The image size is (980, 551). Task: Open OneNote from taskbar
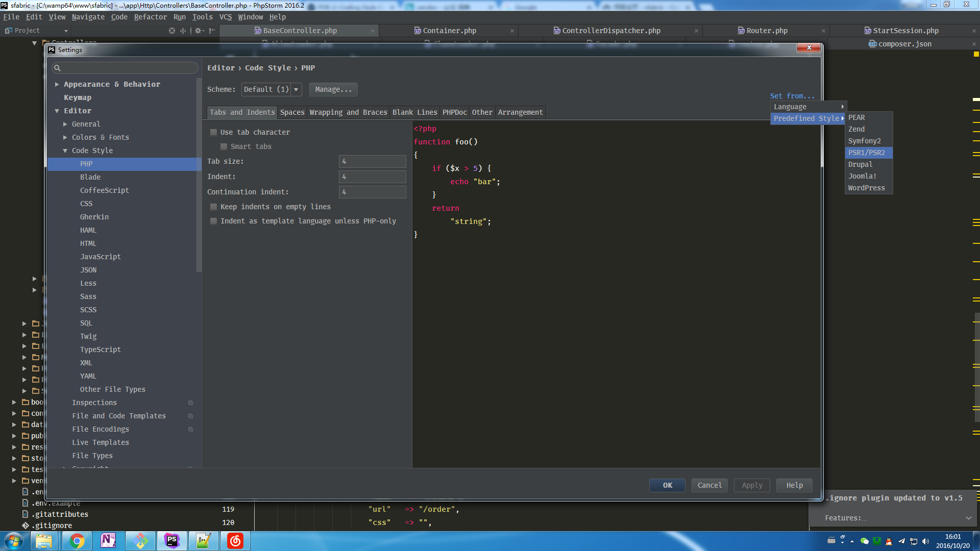(x=108, y=541)
